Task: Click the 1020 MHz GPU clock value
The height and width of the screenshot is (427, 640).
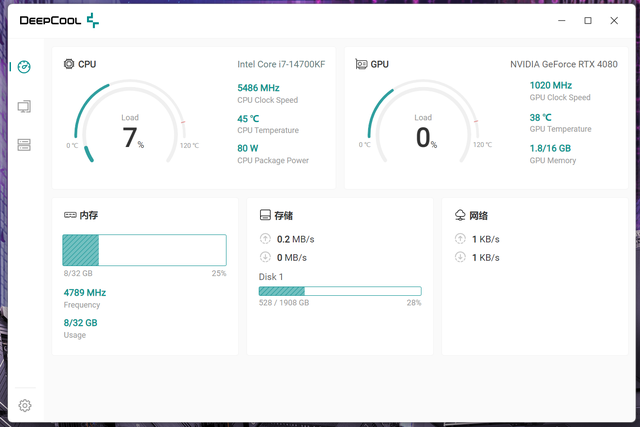Action: tap(551, 85)
